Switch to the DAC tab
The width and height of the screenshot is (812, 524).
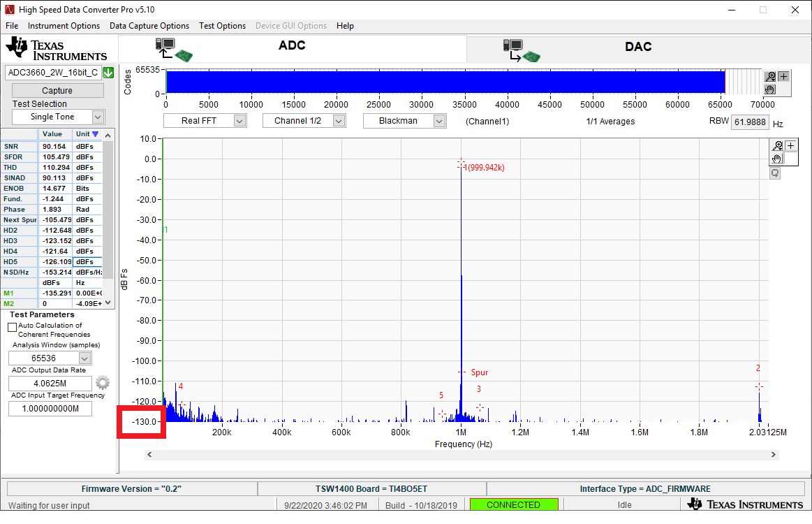pyautogui.click(x=638, y=46)
